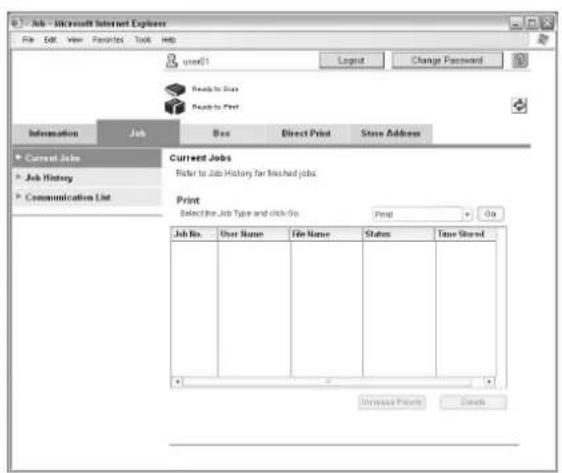Open the Edit menu

pyautogui.click(x=50, y=39)
